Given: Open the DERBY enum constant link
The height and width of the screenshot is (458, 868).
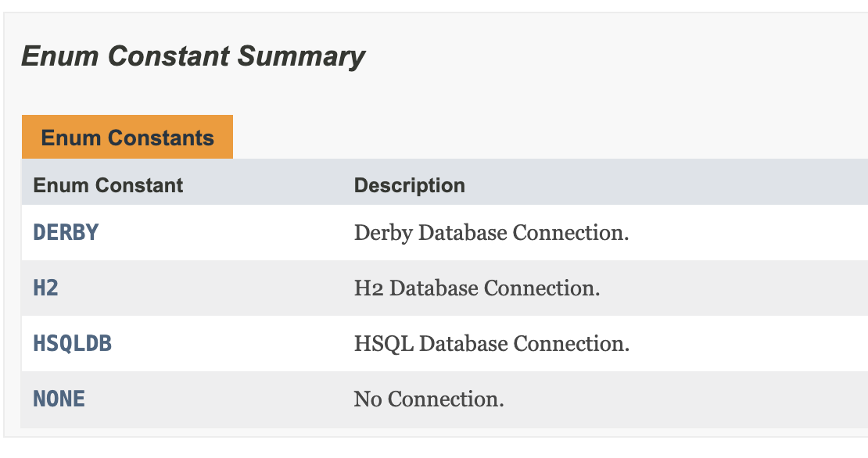Looking at the screenshot, I should pos(66,232).
